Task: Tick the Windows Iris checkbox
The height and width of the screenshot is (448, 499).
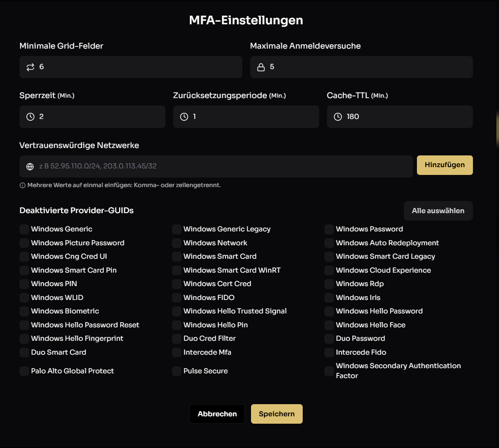Action: click(x=329, y=297)
